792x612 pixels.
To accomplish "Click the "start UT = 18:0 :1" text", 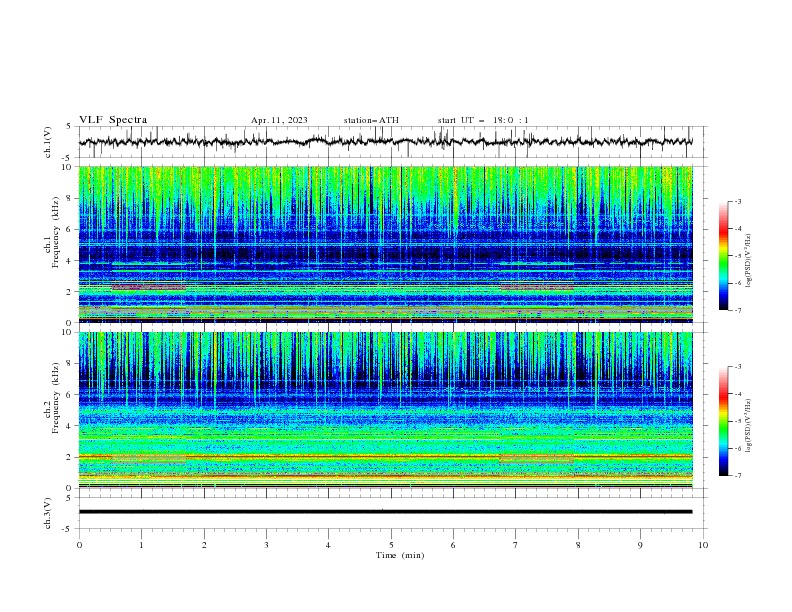I will (x=483, y=120).
